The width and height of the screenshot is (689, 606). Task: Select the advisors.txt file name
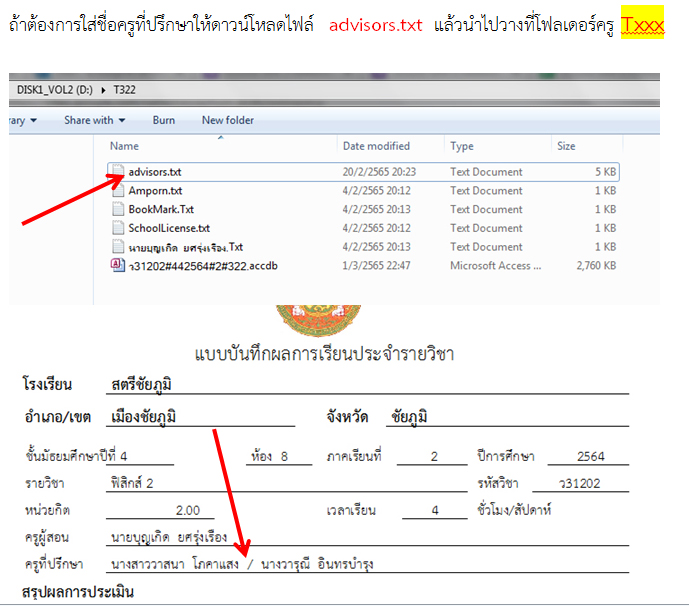pyautogui.click(x=155, y=172)
